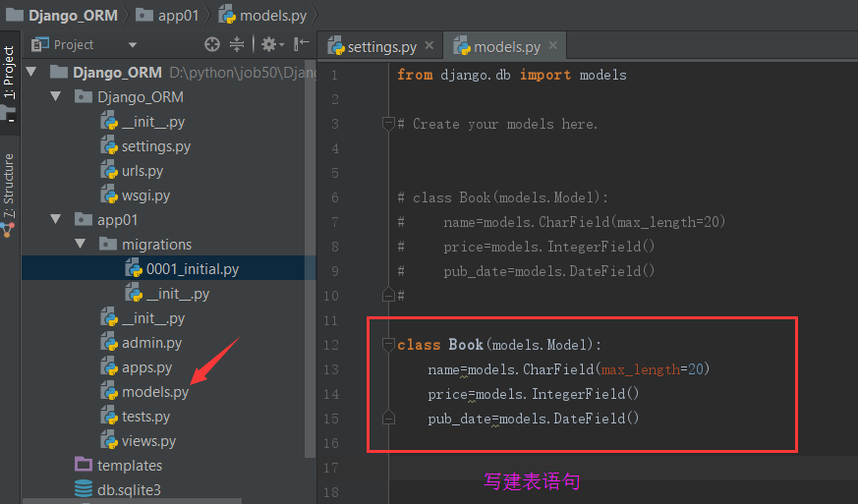858x504 pixels.
Task: Click the purple templates folder icon
Action: click(x=84, y=465)
